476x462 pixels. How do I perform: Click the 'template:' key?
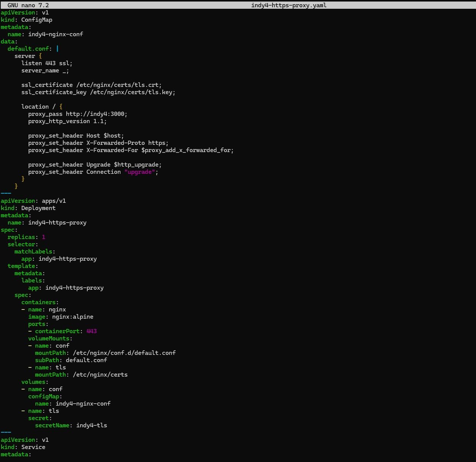pos(23,266)
